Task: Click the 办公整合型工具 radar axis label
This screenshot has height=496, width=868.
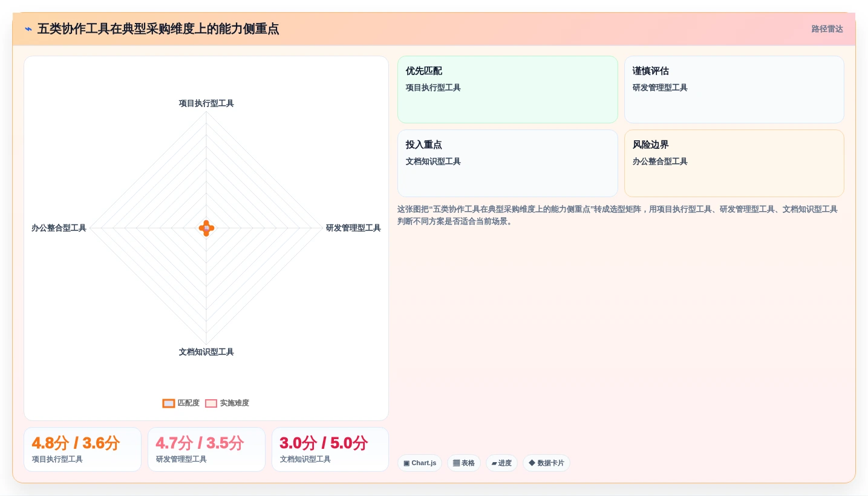Action: (x=59, y=228)
